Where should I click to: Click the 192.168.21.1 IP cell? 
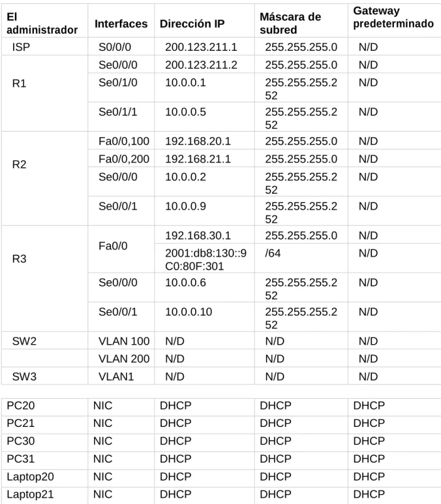coord(205,159)
